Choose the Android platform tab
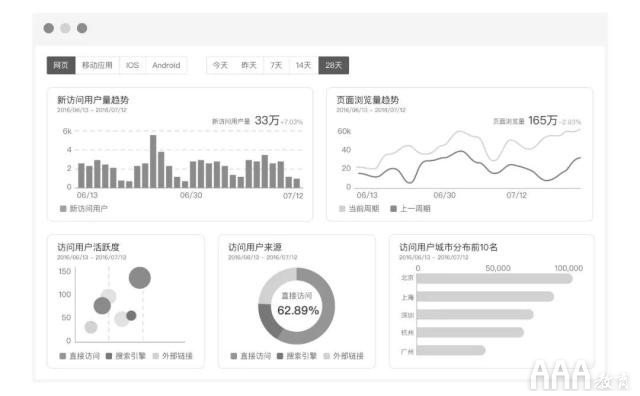The image size is (640, 396). 166,65
